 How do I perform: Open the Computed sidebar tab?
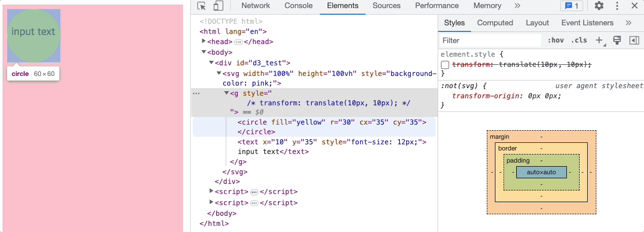495,23
